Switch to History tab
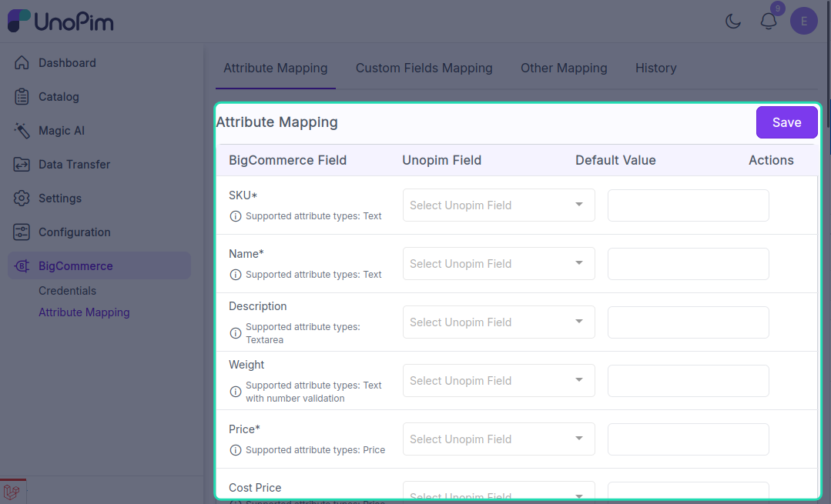 tap(656, 68)
